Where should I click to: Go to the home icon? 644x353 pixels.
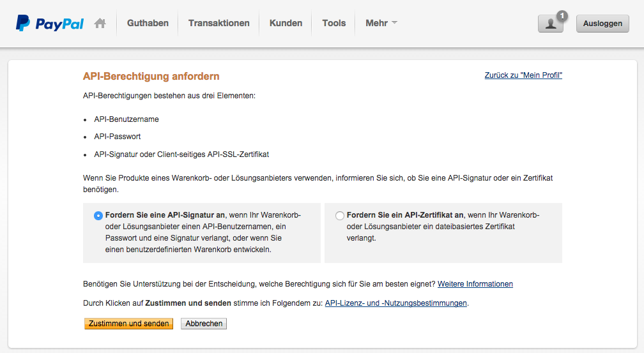click(100, 24)
